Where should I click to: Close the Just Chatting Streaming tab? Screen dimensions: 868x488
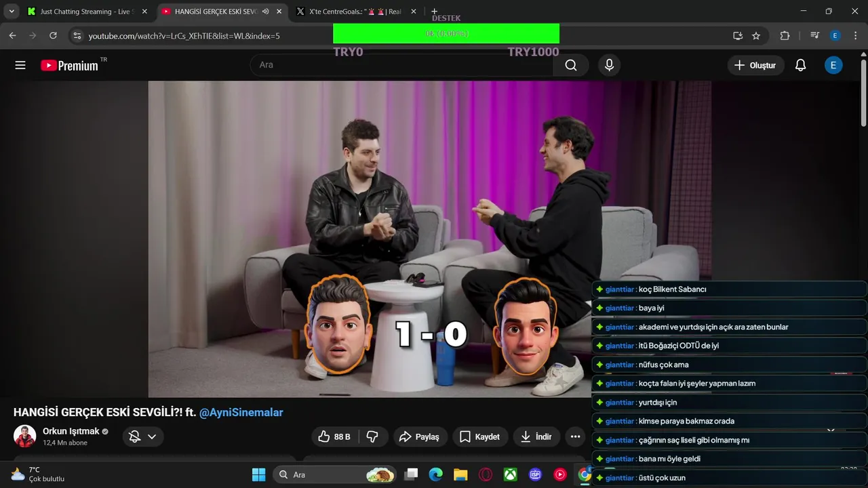click(x=144, y=12)
